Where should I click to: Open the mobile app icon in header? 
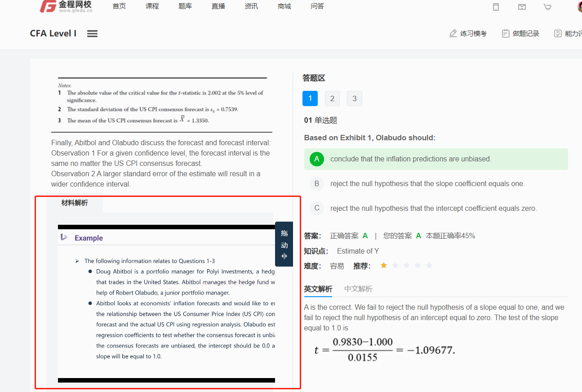click(496, 7)
